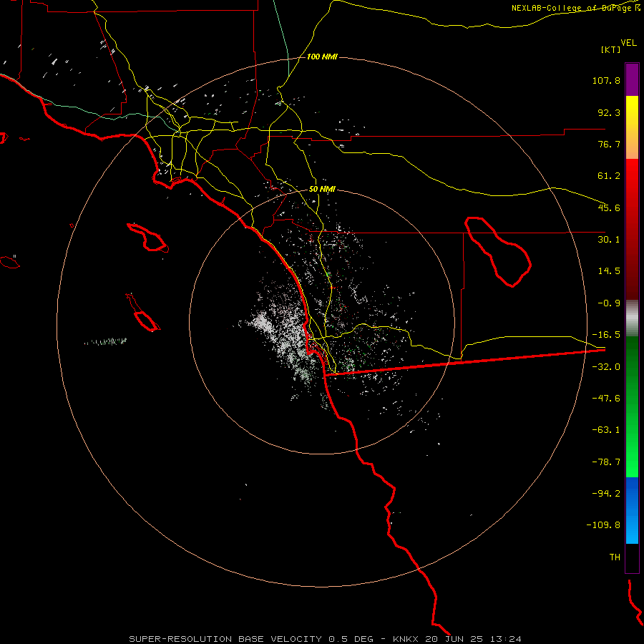Click the 14.5 scale value
Image resolution: width=644 pixels, height=644 pixels.
coord(609,271)
